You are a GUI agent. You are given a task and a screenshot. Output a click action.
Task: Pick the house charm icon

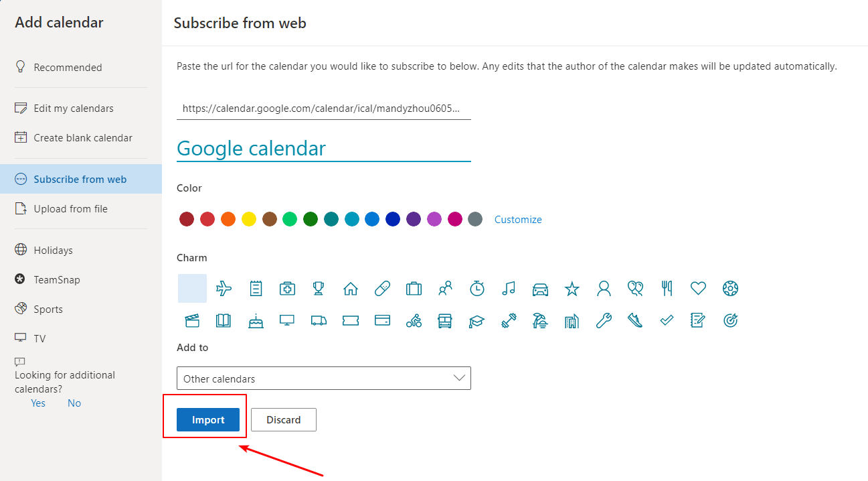(351, 289)
